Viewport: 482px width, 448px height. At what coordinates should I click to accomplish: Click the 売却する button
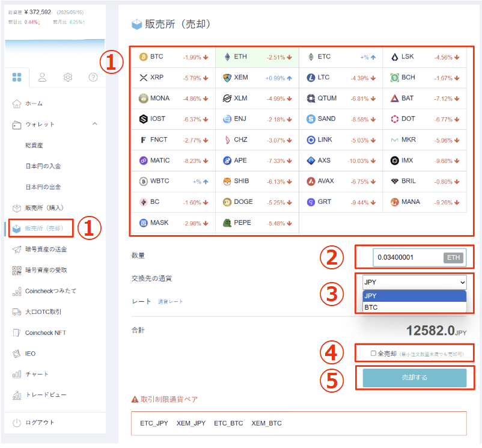(x=414, y=378)
